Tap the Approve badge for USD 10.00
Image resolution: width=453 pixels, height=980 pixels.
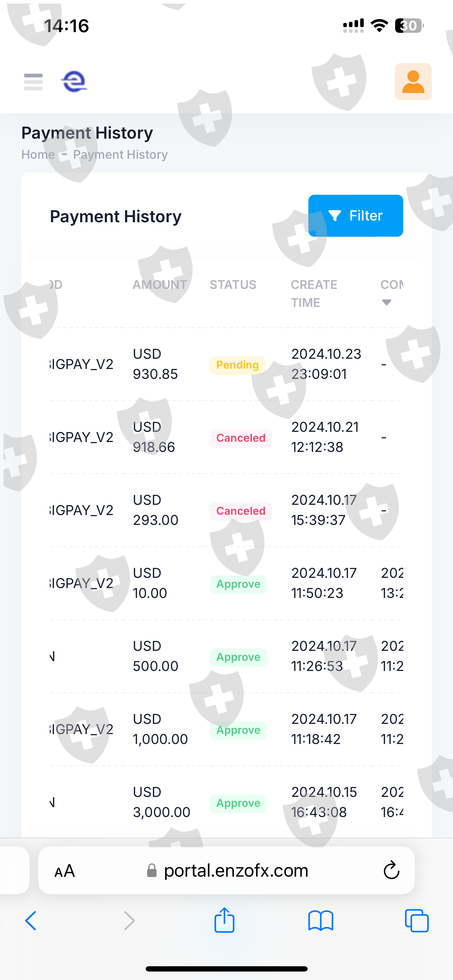[238, 584]
